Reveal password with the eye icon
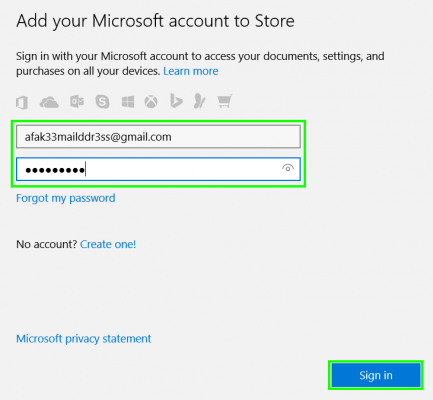 click(288, 168)
